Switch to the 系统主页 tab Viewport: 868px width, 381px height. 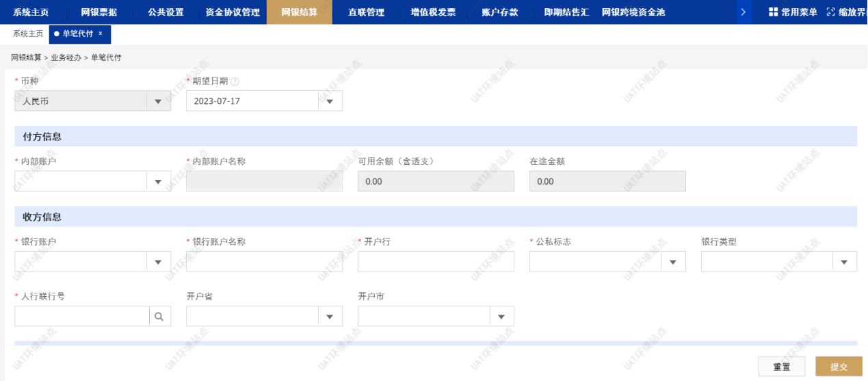[x=28, y=34]
